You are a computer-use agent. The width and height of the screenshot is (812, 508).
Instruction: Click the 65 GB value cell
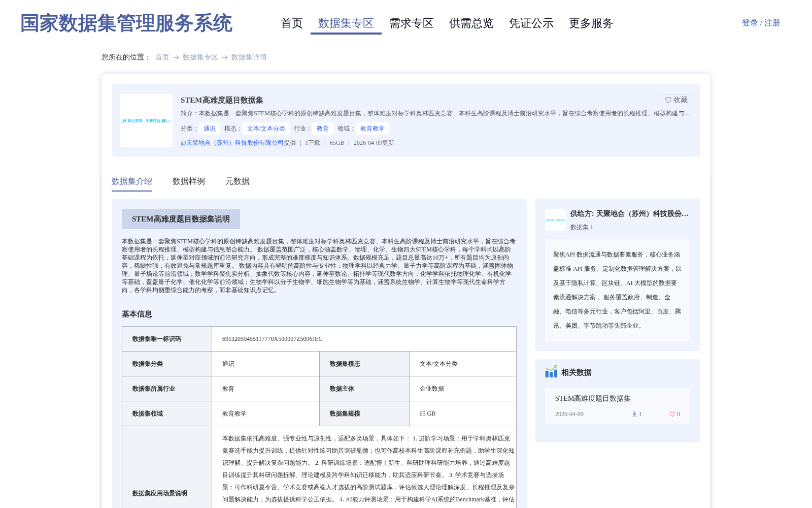463,414
